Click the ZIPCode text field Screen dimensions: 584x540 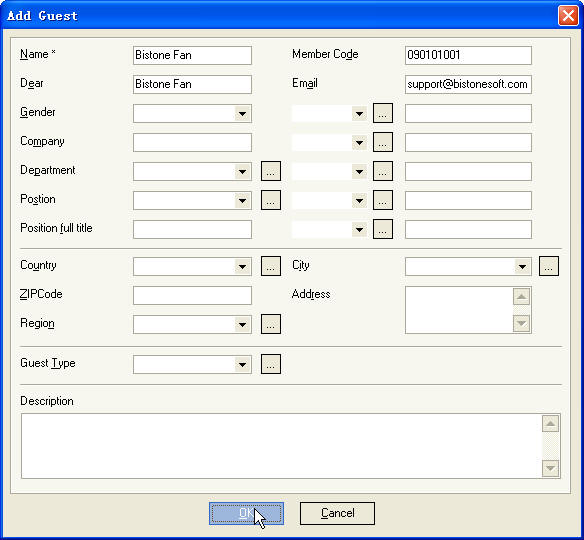click(x=192, y=295)
